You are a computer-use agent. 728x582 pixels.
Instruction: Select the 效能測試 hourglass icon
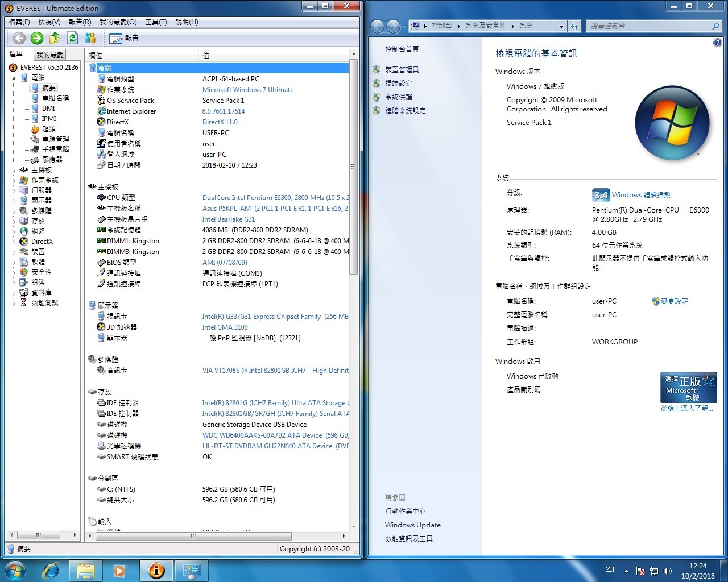[24, 303]
